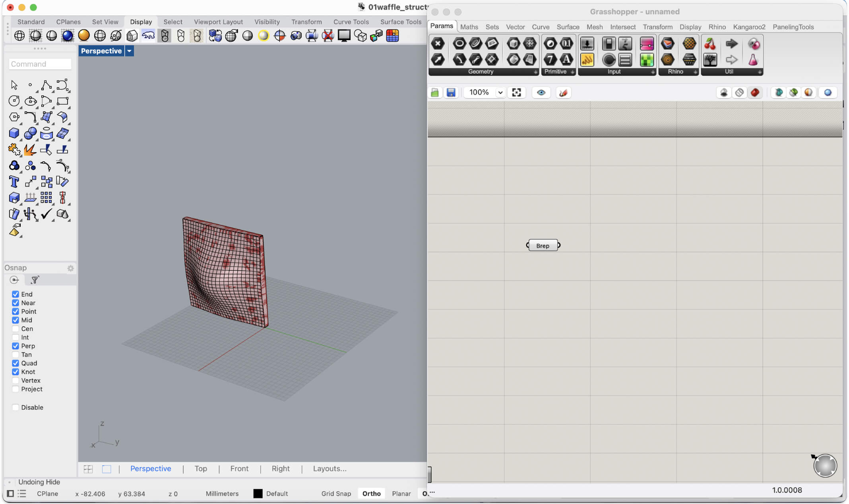Select the Text object tool
Screen dimensions: 849x504
[x=14, y=182]
